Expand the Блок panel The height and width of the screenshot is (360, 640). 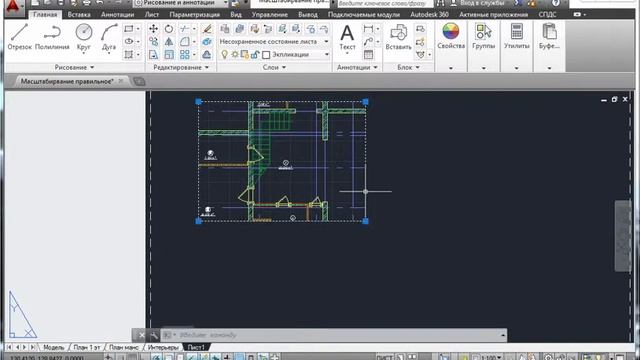(409, 67)
